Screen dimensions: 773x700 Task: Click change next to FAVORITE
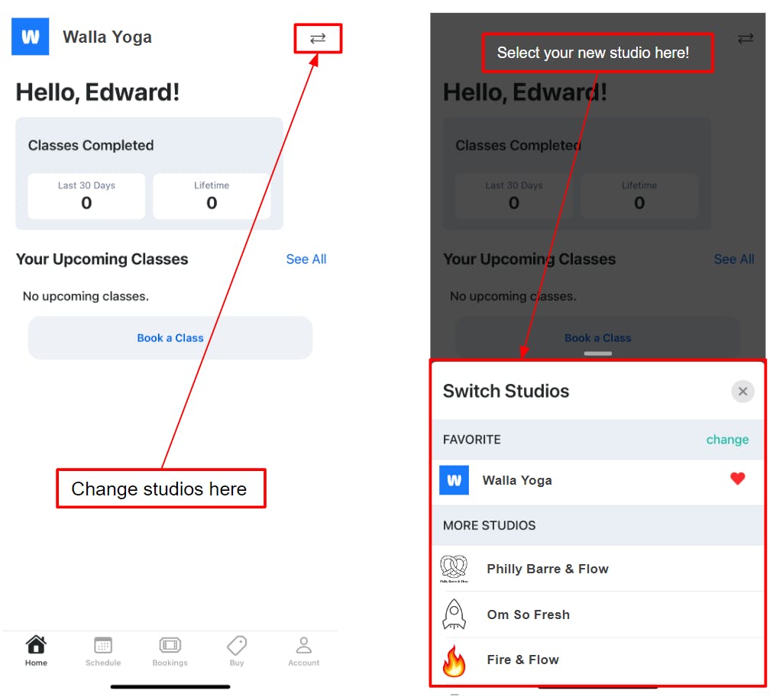(727, 439)
